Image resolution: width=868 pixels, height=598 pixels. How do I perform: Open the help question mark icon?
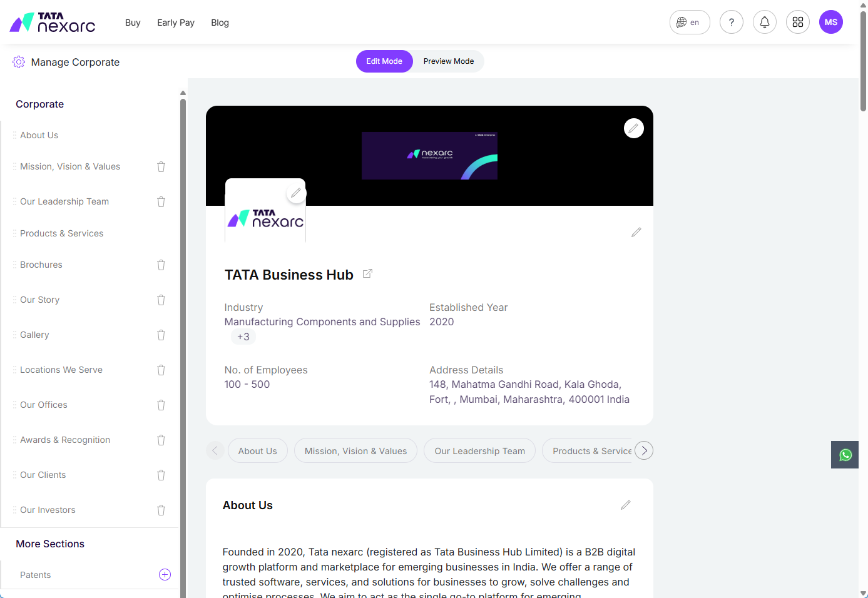tap(732, 23)
